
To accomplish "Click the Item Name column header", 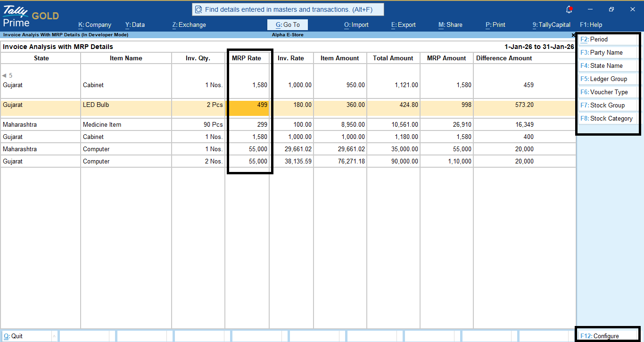I will (x=126, y=58).
